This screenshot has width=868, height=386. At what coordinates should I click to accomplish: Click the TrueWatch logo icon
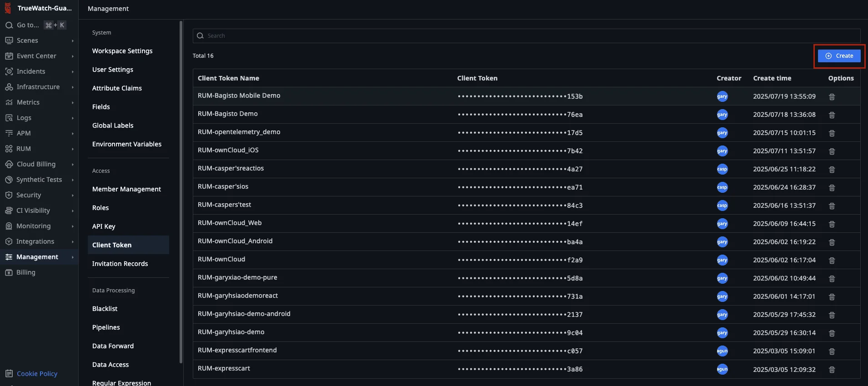8,8
